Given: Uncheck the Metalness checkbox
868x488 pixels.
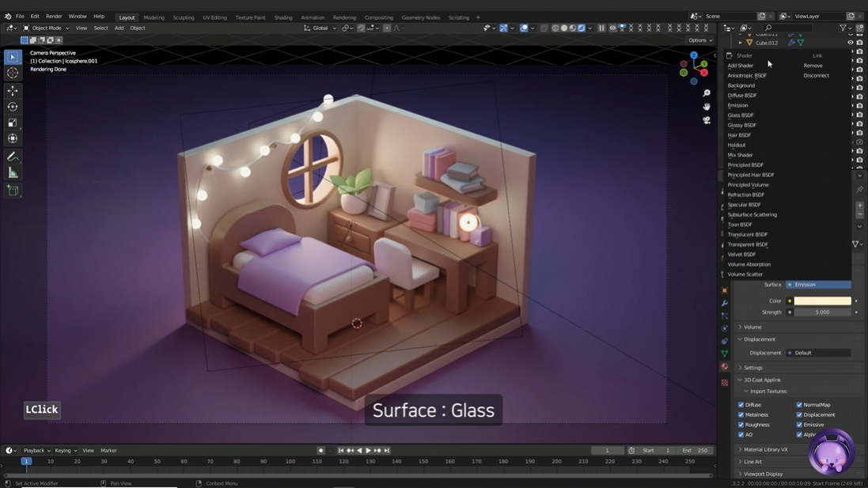Looking at the screenshot, I should coord(741,415).
